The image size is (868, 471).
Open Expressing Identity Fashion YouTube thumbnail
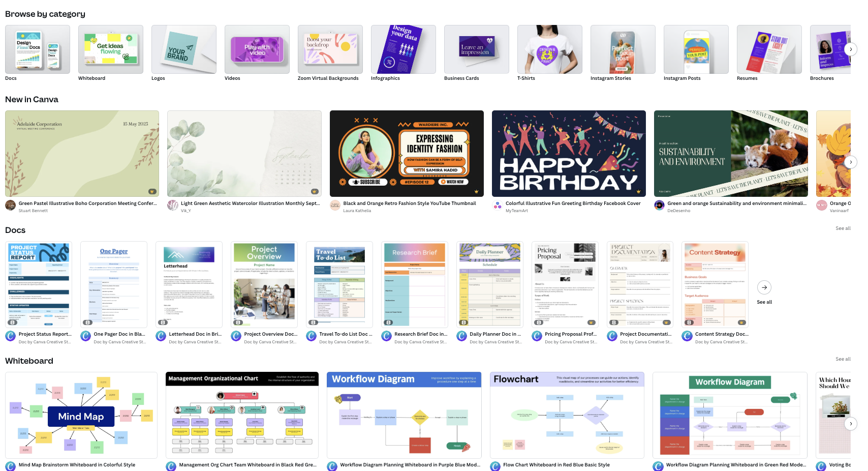pos(406,154)
